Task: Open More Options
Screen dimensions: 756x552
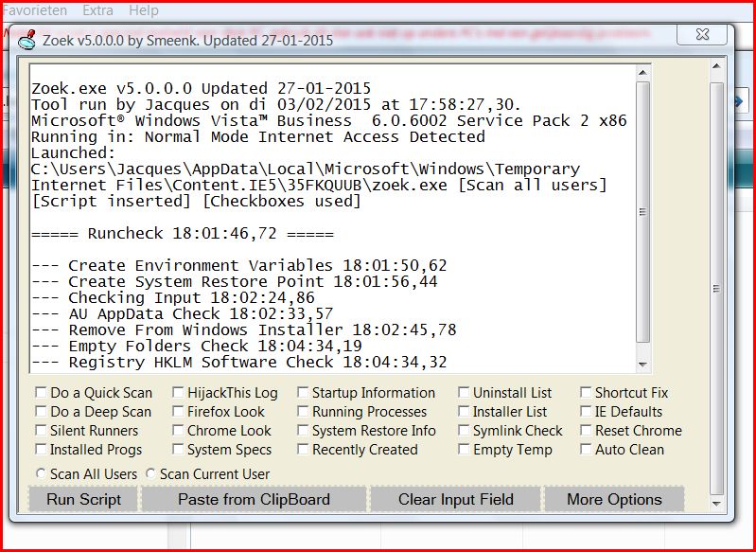Action: click(x=614, y=499)
